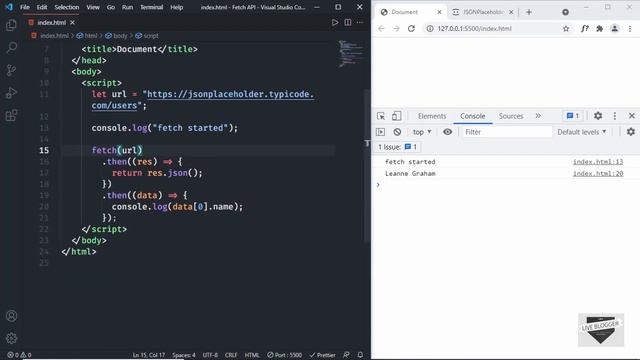Image resolution: width=640 pixels, height=360 pixels.
Task: Open the Run menu
Action: coord(127,7)
